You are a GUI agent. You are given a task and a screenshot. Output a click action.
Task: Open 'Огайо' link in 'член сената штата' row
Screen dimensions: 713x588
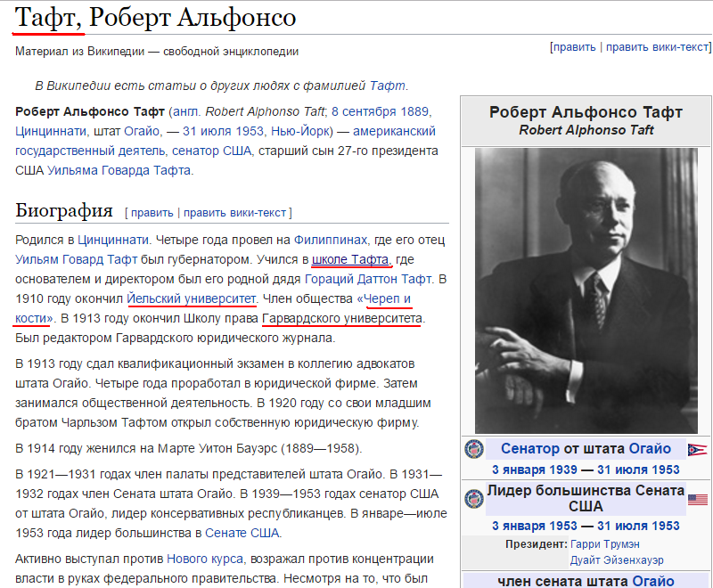[x=653, y=581]
